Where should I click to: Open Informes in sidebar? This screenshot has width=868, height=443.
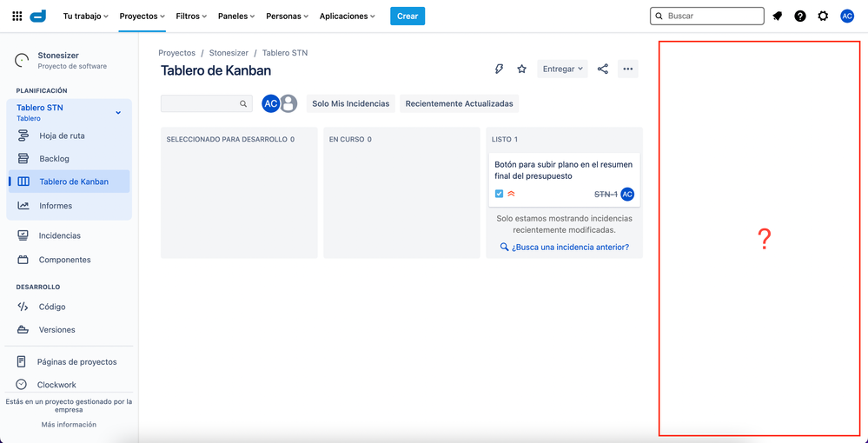click(x=70, y=206)
